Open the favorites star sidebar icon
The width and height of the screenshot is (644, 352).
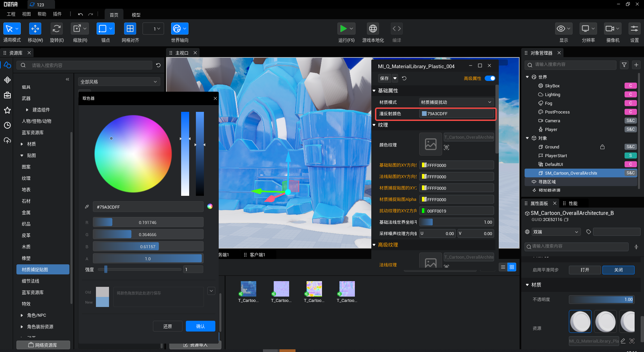click(7, 110)
